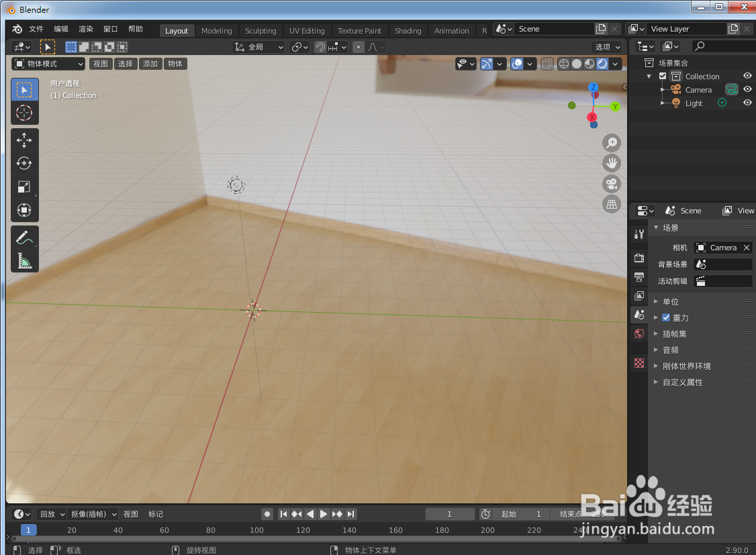Click frame 160 on the timeline scrubber
756x555 pixels.
point(396,529)
